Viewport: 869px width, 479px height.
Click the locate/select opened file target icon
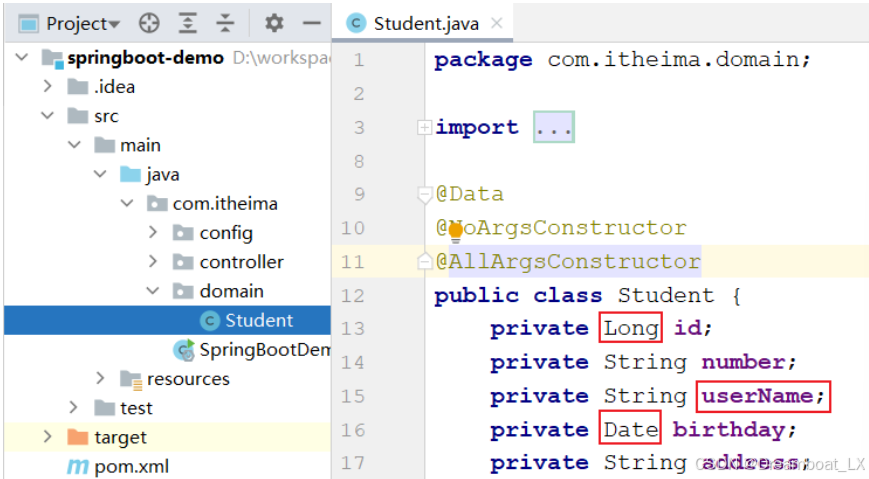pos(149,23)
